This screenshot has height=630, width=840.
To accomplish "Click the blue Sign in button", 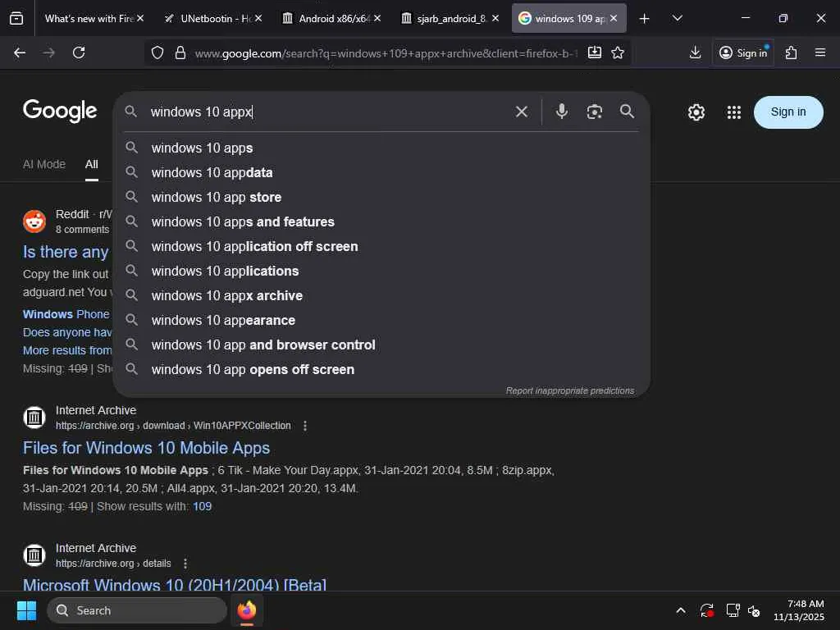I will click(788, 112).
